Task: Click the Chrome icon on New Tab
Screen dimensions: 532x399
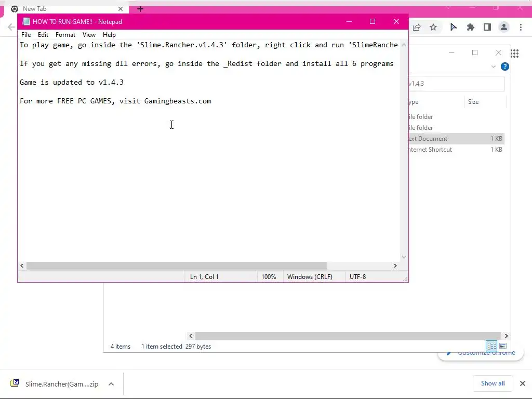Action: click(14, 9)
